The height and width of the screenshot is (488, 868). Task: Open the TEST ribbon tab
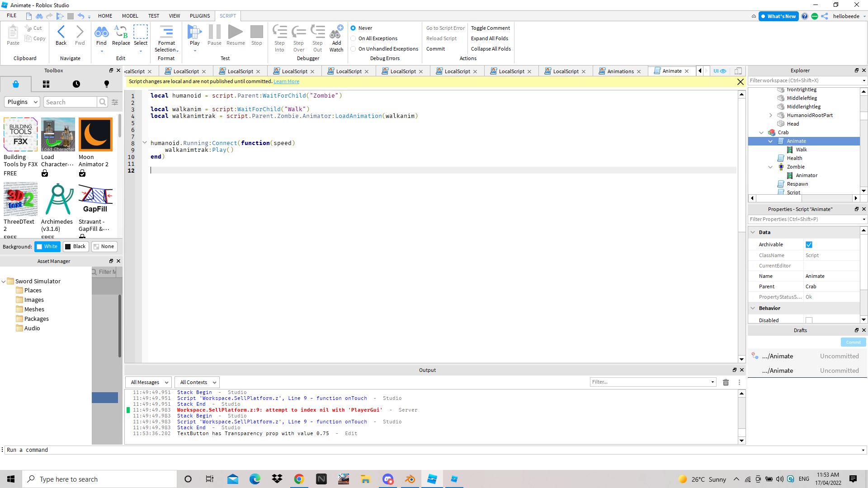click(154, 16)
